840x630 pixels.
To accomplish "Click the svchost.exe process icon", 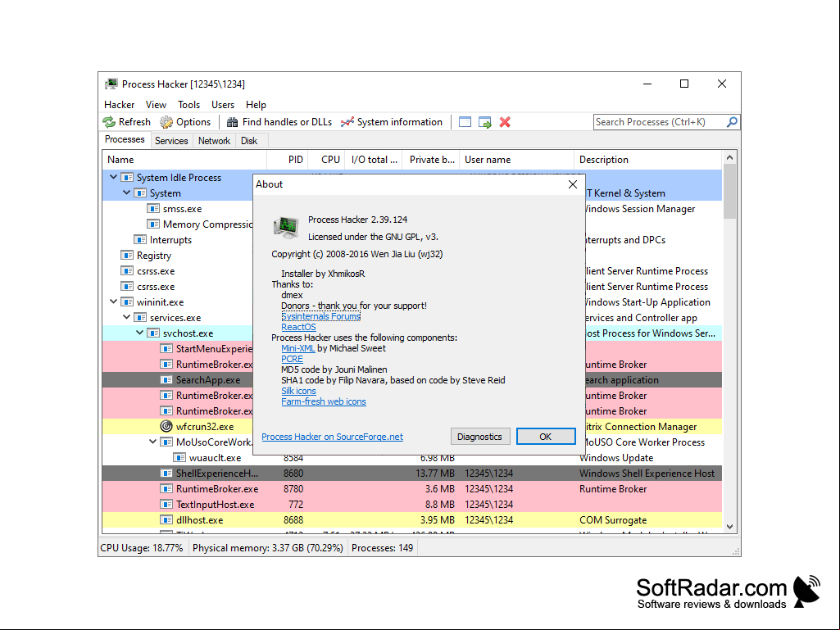I will point(153,333).
